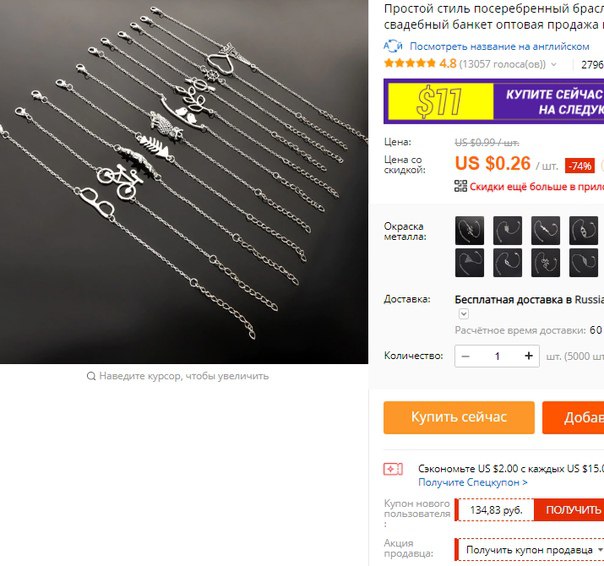Select the third bracelet variant in the top row
Screen dimensions: 604x566
pos(545,230)
